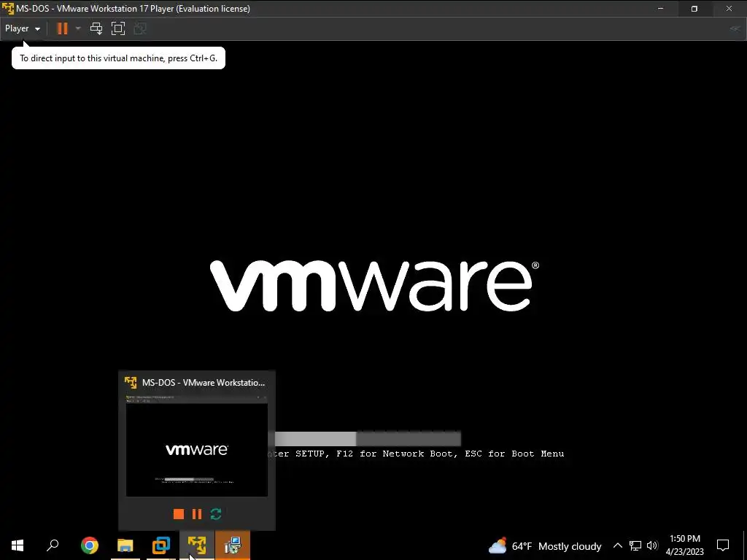Pause the virtual machine from toolbar
The width and height of the screenshot is (747, 560).
(62, 28)
